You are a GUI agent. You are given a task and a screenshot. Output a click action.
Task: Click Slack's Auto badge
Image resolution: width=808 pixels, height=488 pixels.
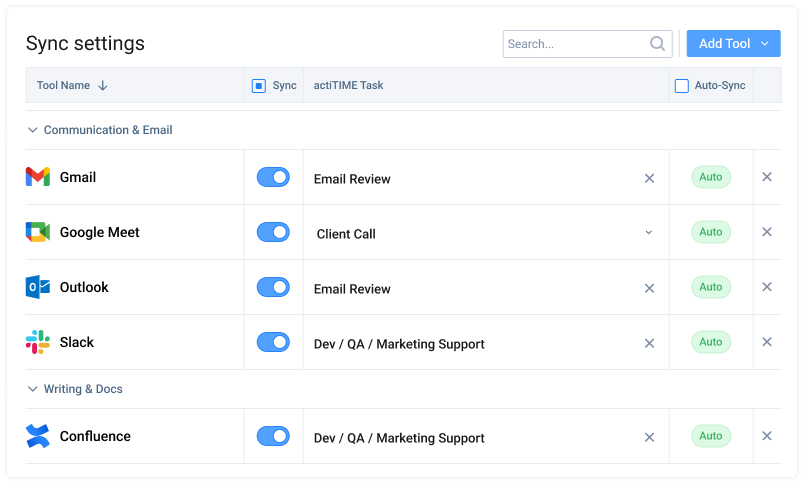[x=711, y=342]
